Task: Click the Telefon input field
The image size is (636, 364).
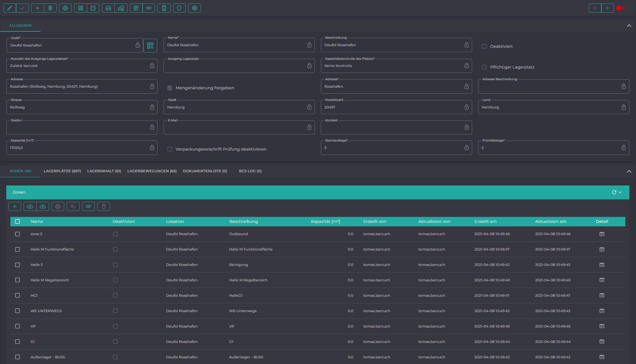Action: point(82,128)
